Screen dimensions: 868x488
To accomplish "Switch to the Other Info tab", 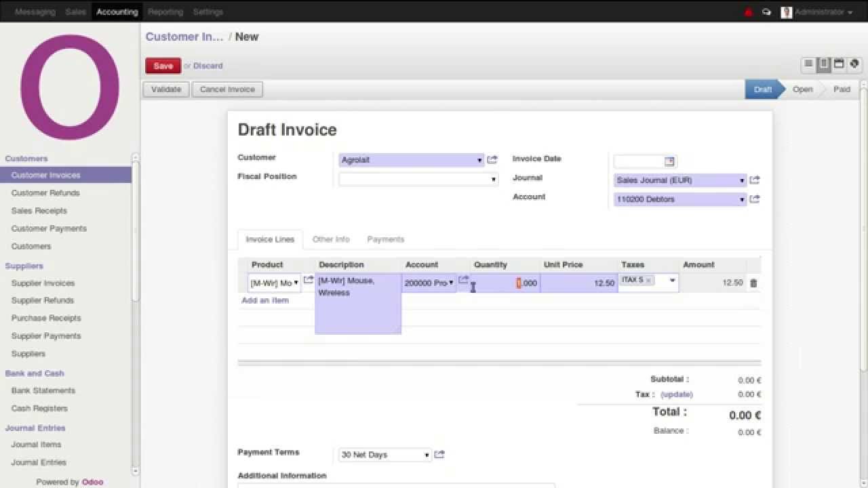I will coord(331,239).
